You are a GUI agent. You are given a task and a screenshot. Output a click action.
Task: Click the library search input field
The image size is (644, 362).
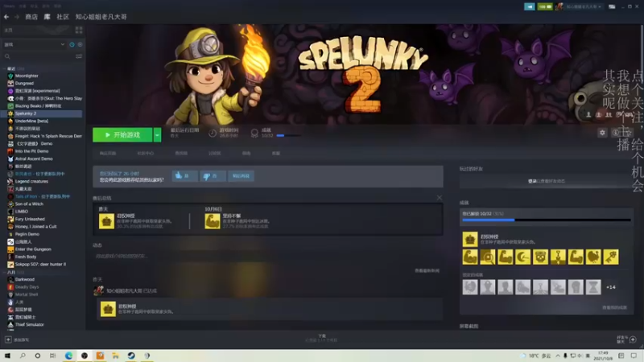coord(43,56)
